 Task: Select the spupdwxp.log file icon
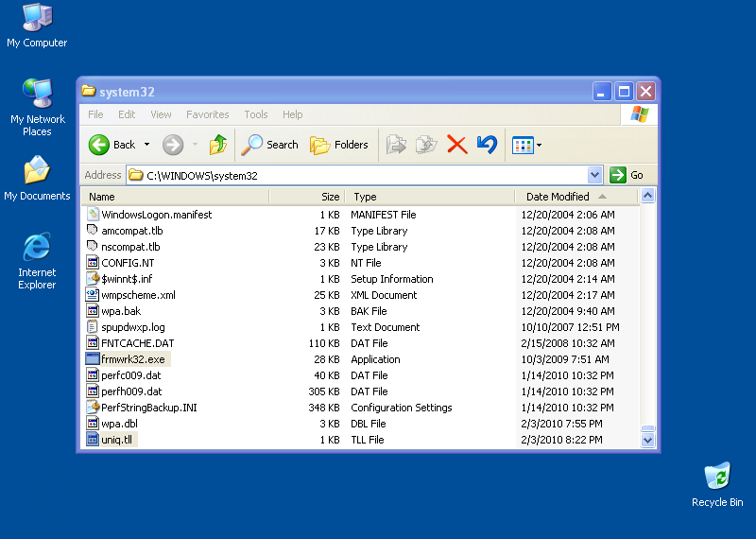coord(93,326)
